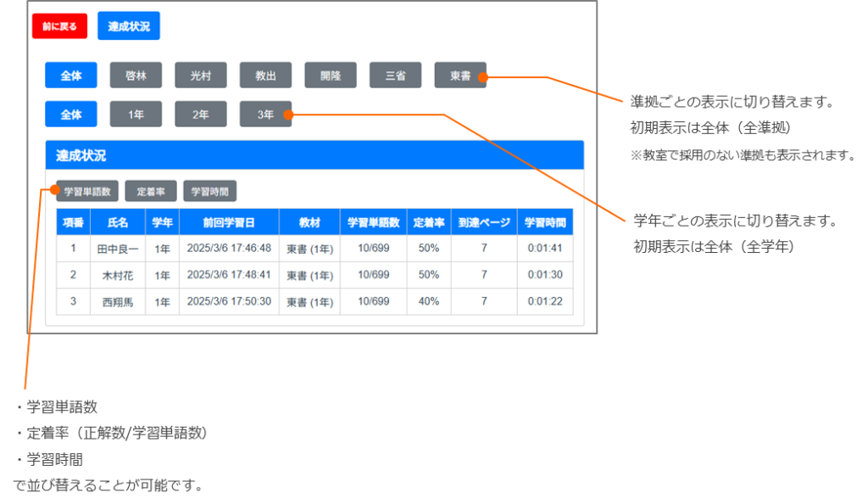Select 全体 in the grade row
Screen dimensions: 868x504
71,115
